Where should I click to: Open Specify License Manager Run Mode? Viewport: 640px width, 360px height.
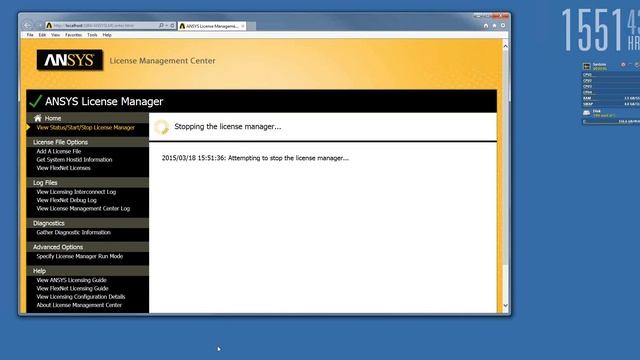[x=80, y=256]
